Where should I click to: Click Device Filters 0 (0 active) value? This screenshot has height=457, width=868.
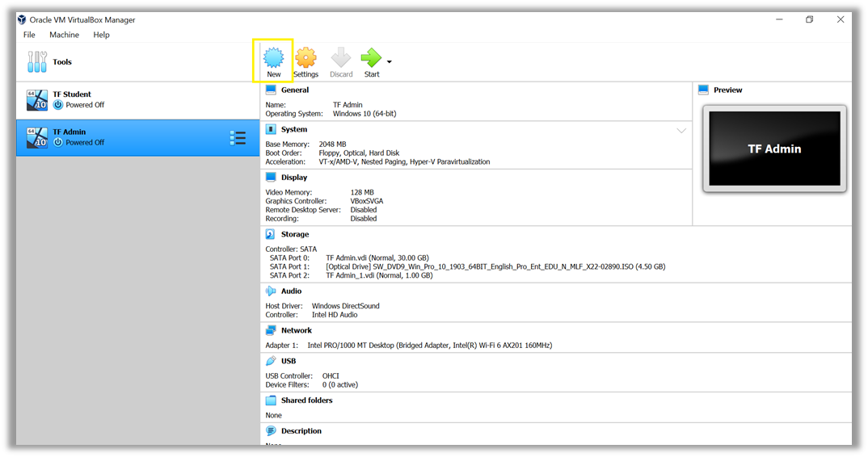[340, 384]
